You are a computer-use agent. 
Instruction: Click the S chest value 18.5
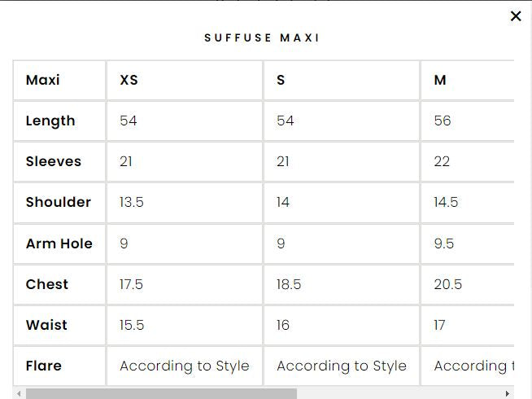coord(289,284)
